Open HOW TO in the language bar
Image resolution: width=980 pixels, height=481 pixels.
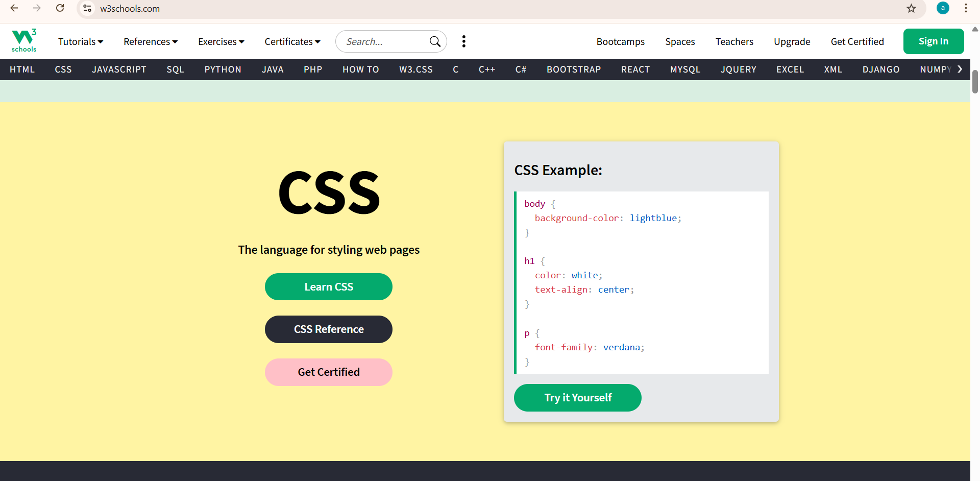pos(361,69)
